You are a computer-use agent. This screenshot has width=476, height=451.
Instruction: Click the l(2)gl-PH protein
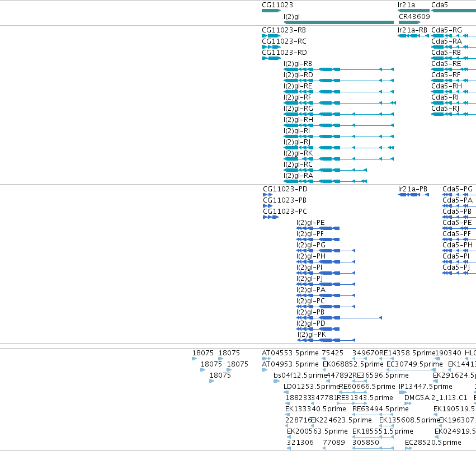tap(311, 257)
